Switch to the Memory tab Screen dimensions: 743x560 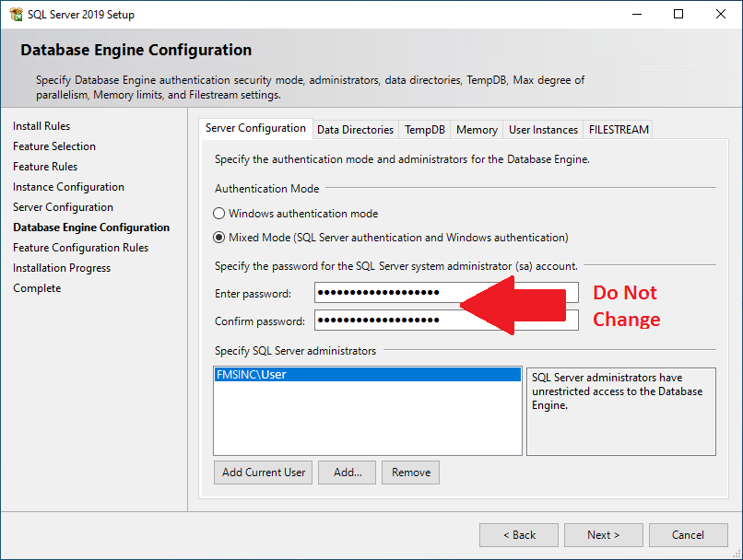point(476,129)
